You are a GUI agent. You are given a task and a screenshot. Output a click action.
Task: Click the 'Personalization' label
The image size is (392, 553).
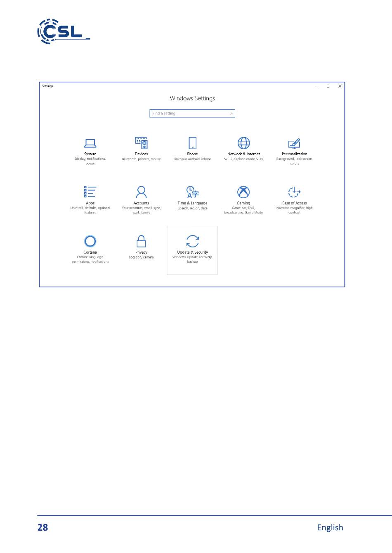pyautogui.click(x=294, y=154)
